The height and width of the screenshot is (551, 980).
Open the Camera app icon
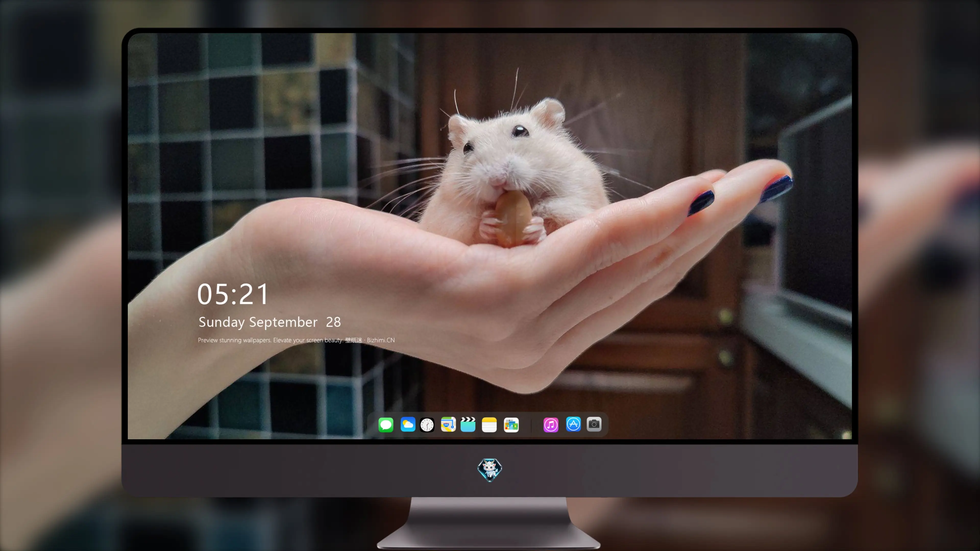(x=594, y=424)
